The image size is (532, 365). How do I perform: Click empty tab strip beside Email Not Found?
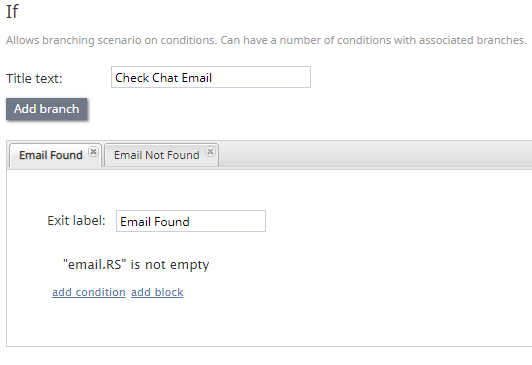pos(373,154)
